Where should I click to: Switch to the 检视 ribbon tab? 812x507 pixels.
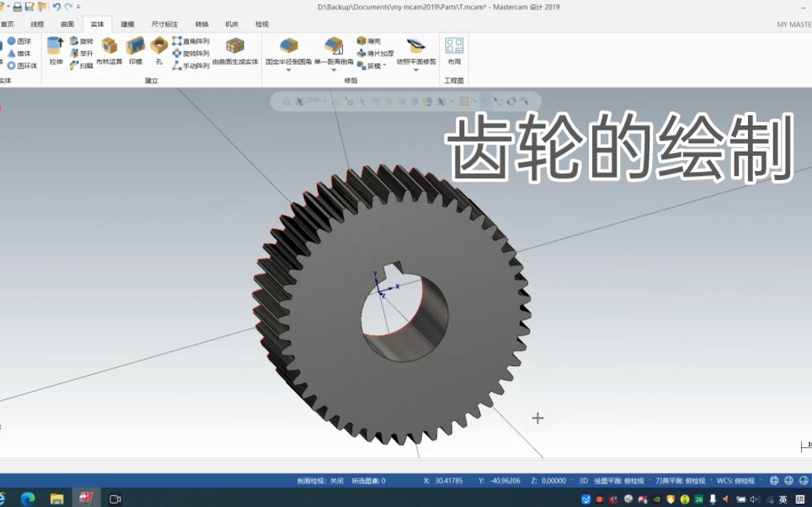(262, 24)
